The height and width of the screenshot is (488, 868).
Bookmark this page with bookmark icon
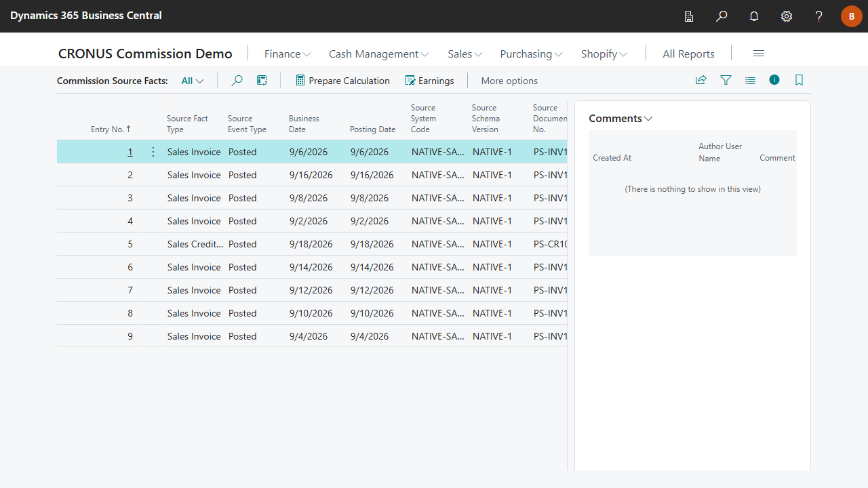(799, 80)
